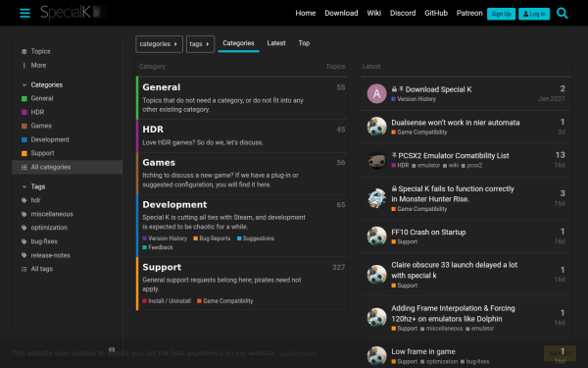Open Wiki in top navigation
Viewport: 588px width, 368px height.
coord(374,13)
